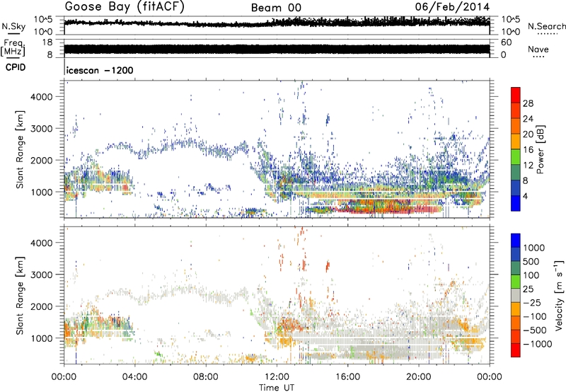
Task: Click the '-1000' velocity colorbar tick
Action: [x=538, y=344]
